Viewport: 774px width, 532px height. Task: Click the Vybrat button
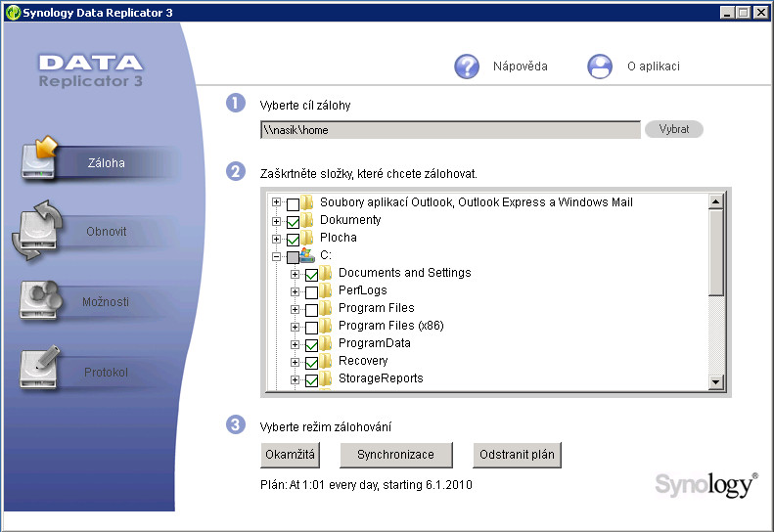point(674,129)
